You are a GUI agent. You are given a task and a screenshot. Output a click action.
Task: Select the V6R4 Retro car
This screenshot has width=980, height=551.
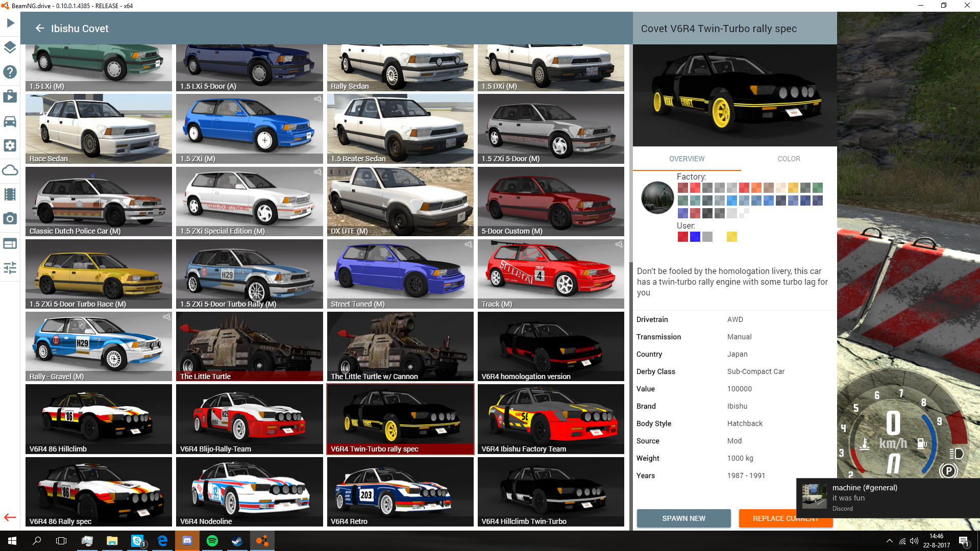point(400,492)
